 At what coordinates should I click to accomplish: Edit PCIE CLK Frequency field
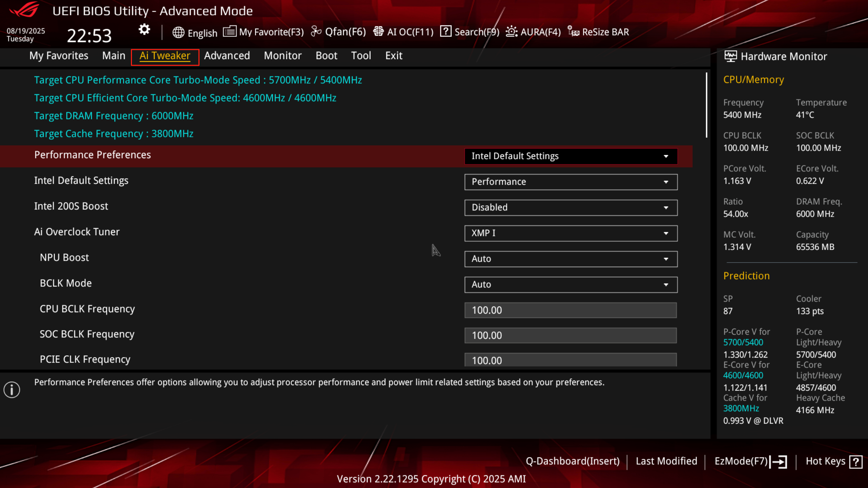[x=570, y=360]
